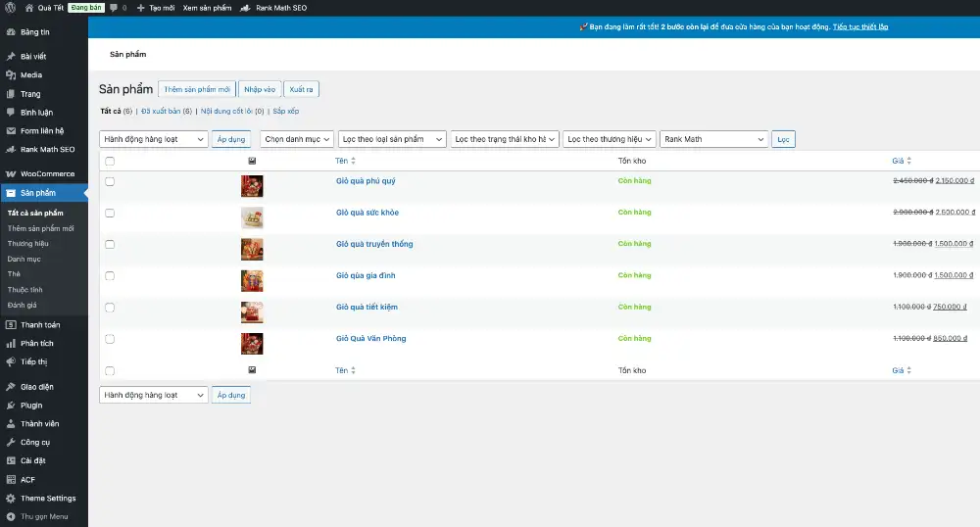This screenshot has width=980, height=527.
Task: Open the Media library icon
Action: click(x=11, y=74)
